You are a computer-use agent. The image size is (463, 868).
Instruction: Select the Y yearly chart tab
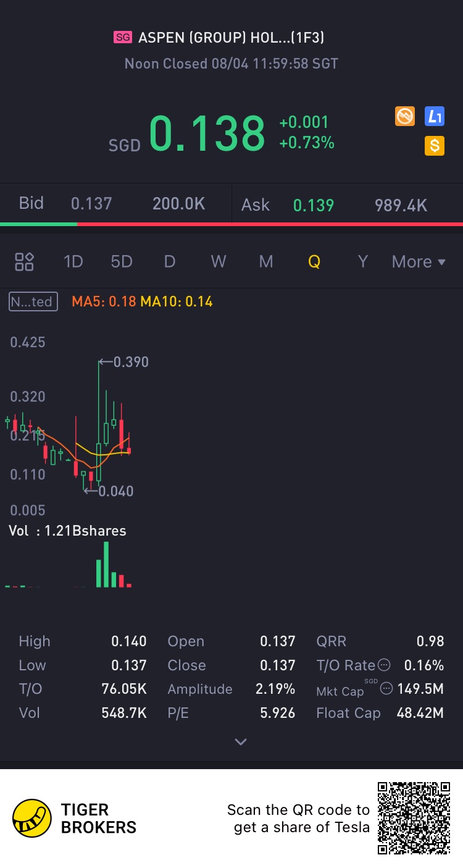363,262
